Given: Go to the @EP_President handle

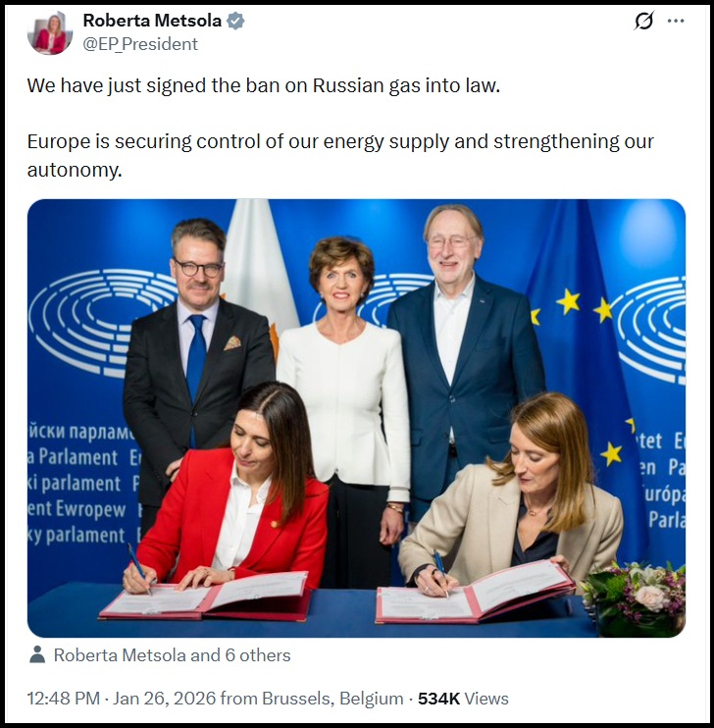Looking at the screenshot, I should (x=140, y=44).
